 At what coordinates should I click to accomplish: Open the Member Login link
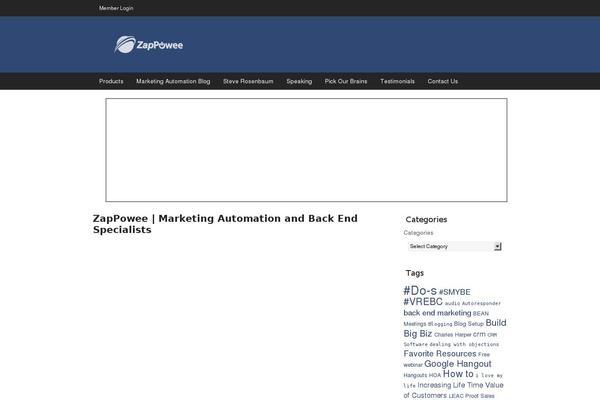116,8
